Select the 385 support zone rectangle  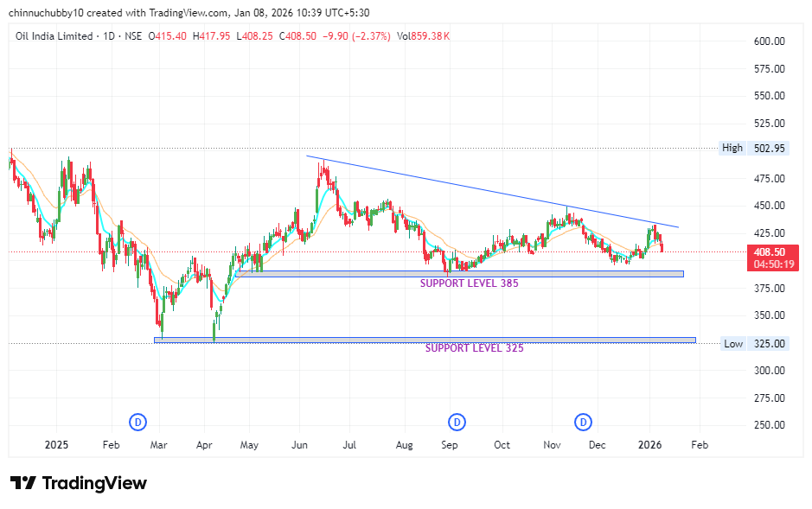[459, 274]
